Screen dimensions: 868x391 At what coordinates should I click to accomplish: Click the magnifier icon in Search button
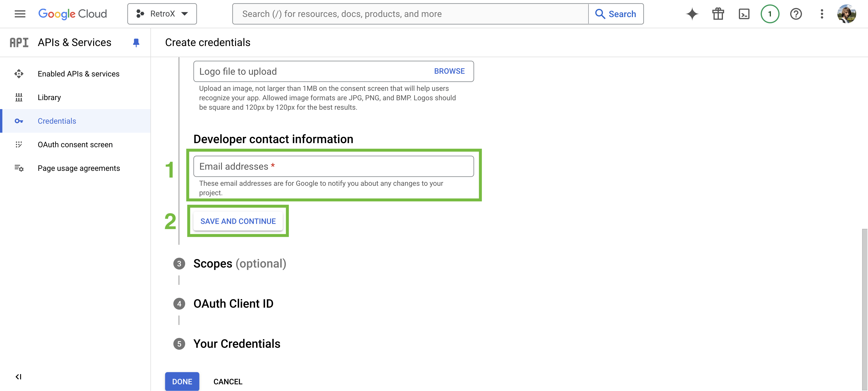600,14
